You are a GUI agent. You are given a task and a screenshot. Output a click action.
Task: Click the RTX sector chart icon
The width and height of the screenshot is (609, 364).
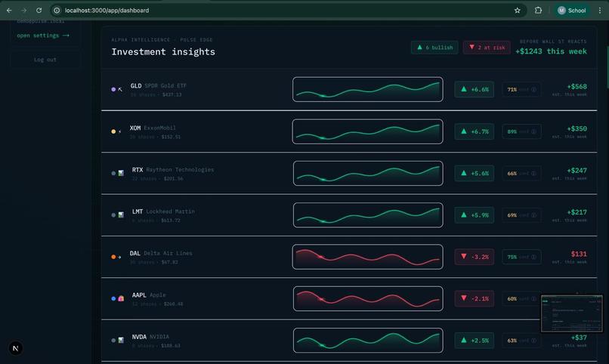tap(121, 173)
